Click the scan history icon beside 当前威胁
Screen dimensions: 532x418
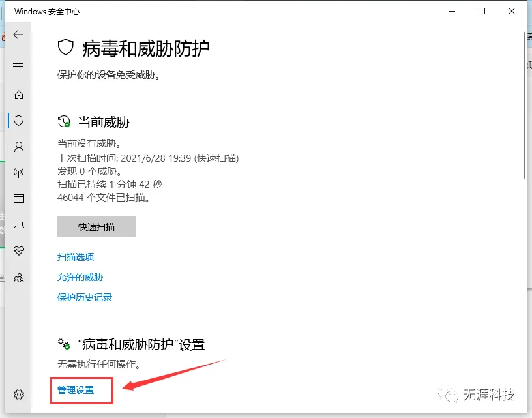(x=64, y=121)
